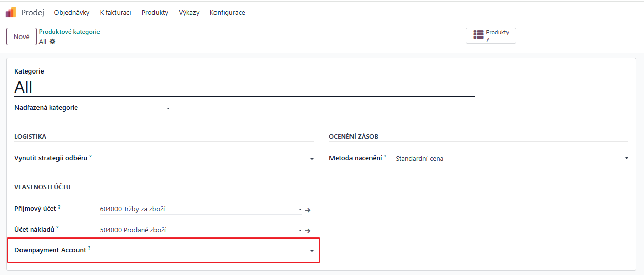Screen dimensions: 644x275
Task: Show help tooltip for Downpayment Account
Action: tap(89, 248)
